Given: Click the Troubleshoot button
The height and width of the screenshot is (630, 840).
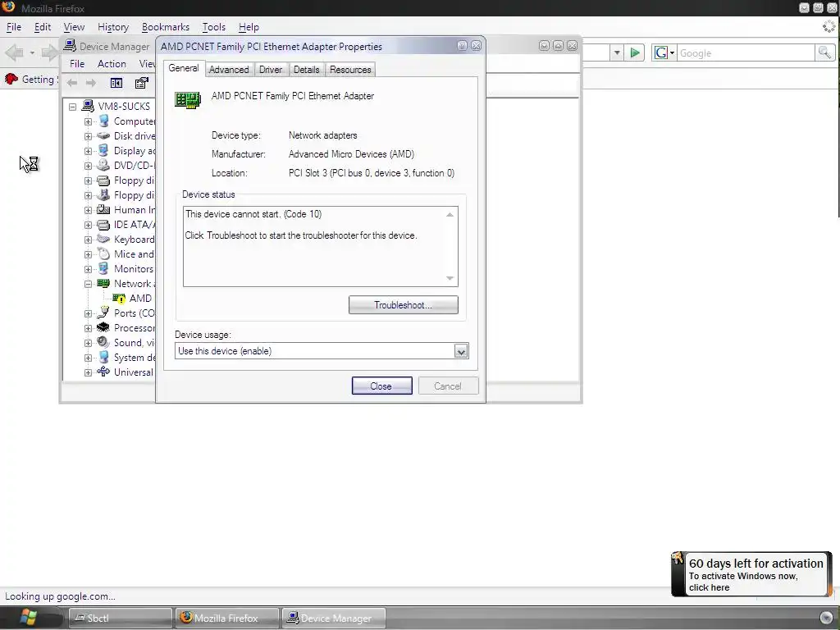Looking at the screenshot, I should click(x=403, y=305).
